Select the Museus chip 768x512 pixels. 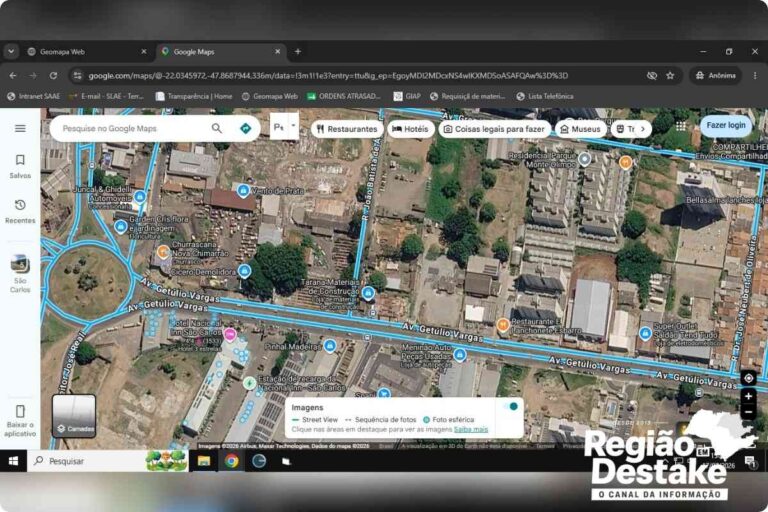point(580,129)
